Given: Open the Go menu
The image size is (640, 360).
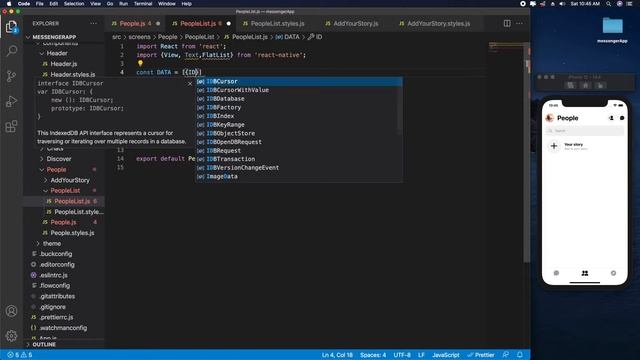Looking at the screenshot, I should [110, 4].
